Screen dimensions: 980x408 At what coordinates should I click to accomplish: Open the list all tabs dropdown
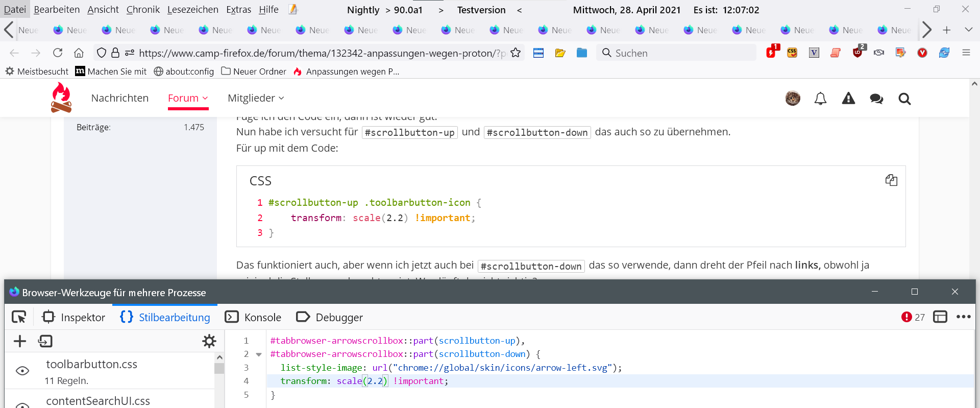pyautogui.click(x=968, y=30)
